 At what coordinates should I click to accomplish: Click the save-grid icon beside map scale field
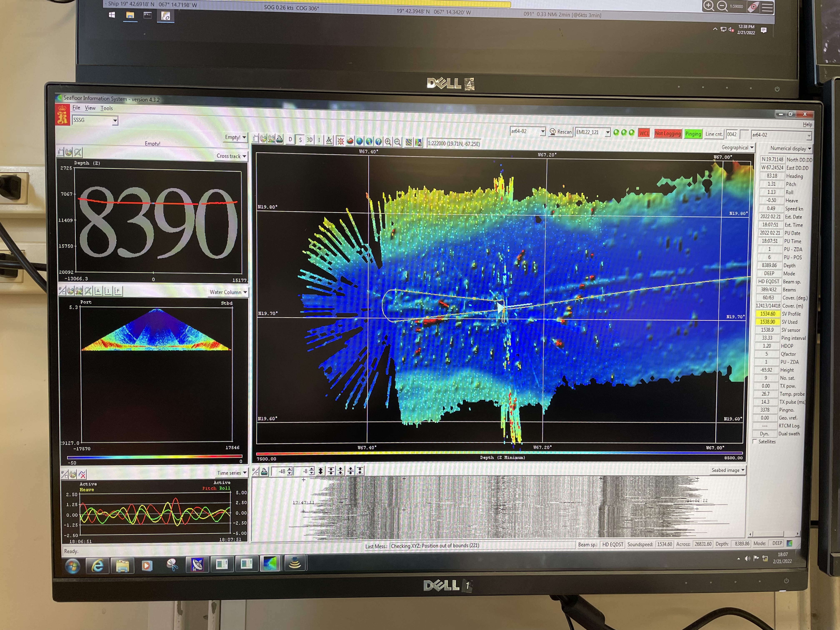click(x=419, y=142)
